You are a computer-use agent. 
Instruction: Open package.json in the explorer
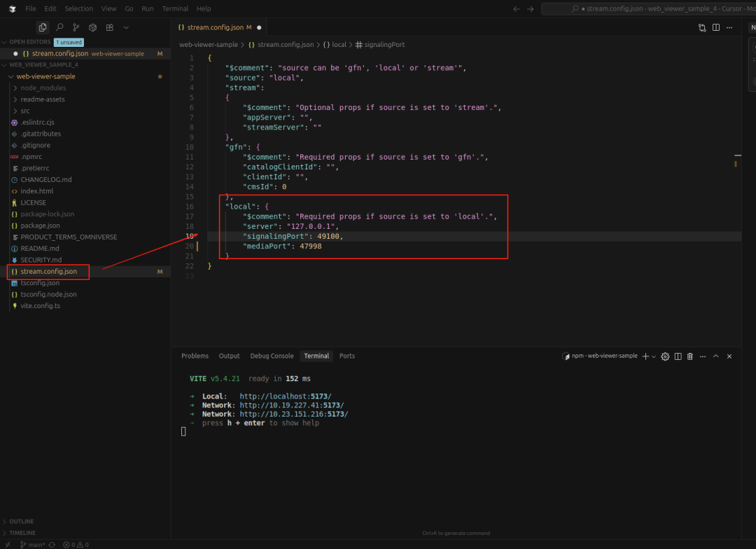pos(40,225)
